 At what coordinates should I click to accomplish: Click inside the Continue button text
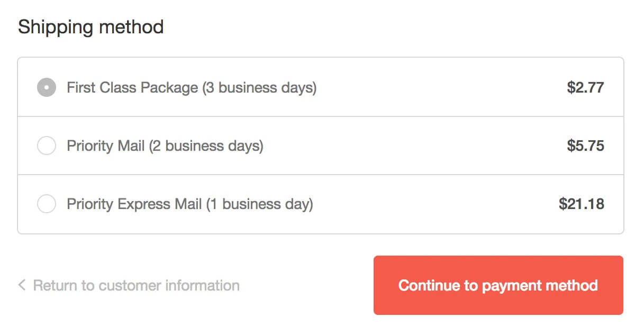tap(498, 285)
